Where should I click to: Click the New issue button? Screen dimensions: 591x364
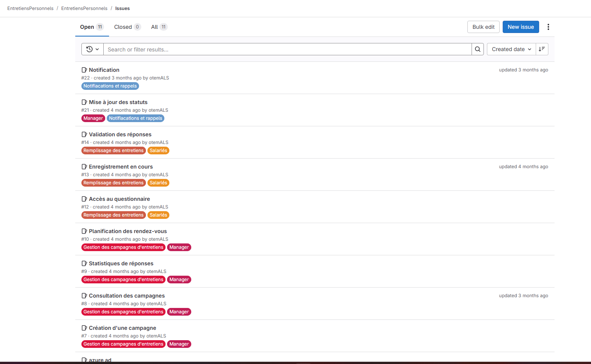pos(521,27)
